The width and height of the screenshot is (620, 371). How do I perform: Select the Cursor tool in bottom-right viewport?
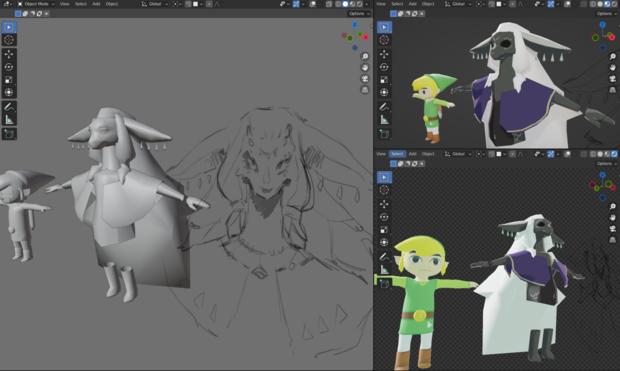384,190
